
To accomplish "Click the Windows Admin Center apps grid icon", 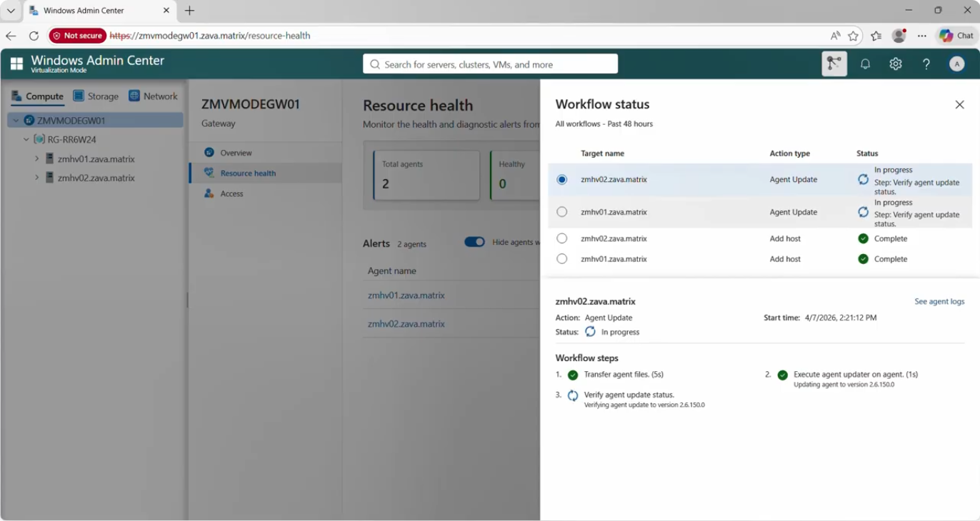I will [16, 64].
